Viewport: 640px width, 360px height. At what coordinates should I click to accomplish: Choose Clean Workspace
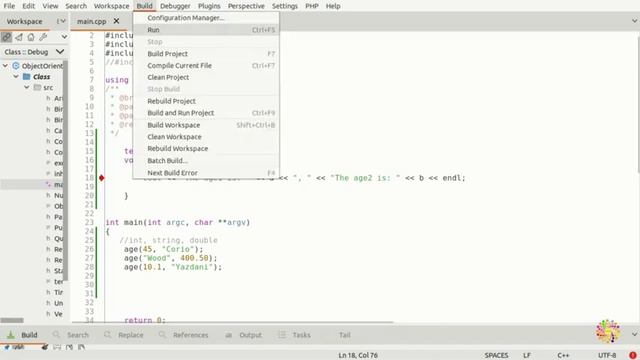pyautogui.click(x=206, y=137)
